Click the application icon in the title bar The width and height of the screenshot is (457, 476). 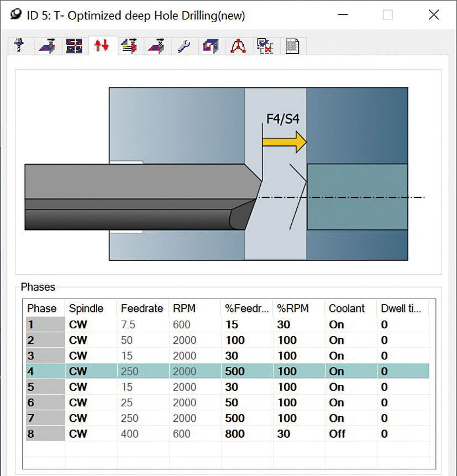coord(15,14)
